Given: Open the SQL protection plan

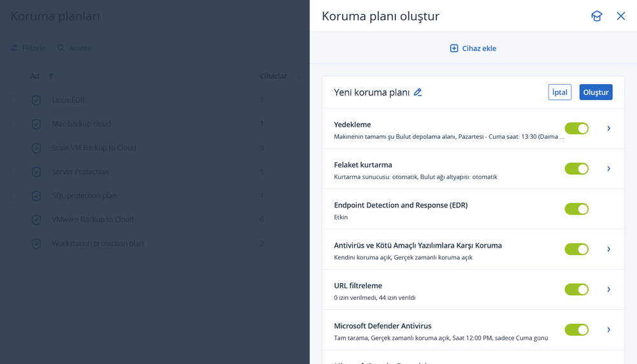Looking at the screenshot, I should point(84,195).
